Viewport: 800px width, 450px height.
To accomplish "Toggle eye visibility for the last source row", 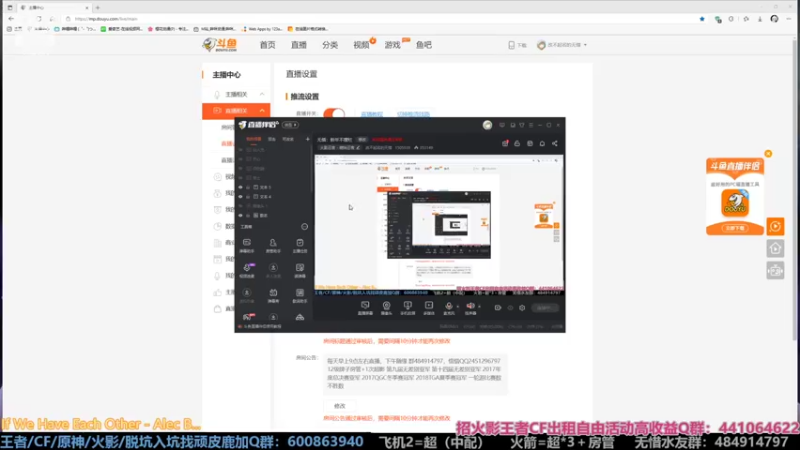I will (x=240, y=215).
